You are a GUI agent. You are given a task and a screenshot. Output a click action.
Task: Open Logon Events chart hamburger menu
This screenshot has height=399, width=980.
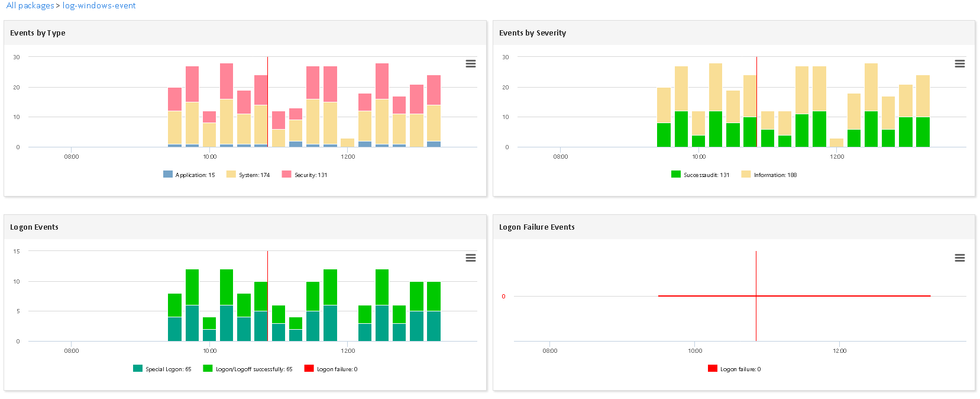471,258
